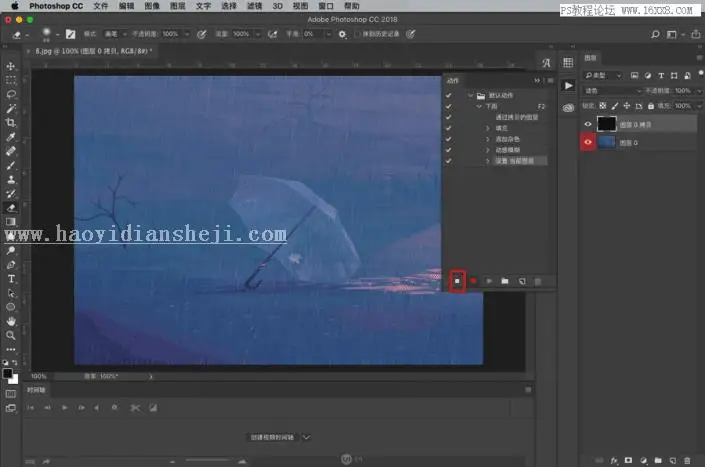Open the 滤镜 menu
This screenshot has height=467, width=705.
pyautogui.click(x=254, y=6)
